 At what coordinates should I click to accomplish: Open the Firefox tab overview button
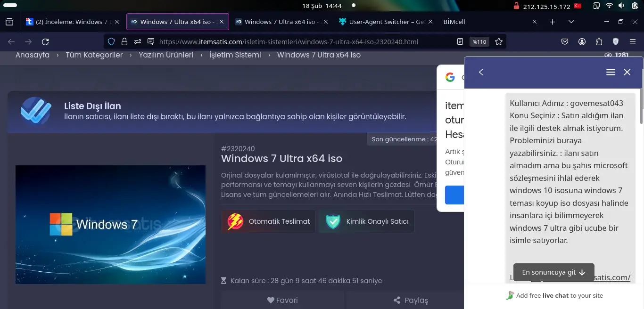[9, 22]
